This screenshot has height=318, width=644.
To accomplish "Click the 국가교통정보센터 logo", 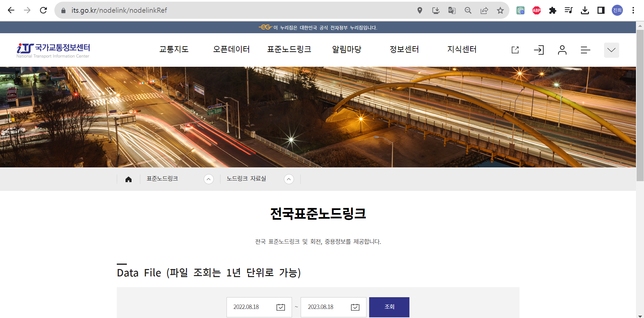I will point(53,50).
